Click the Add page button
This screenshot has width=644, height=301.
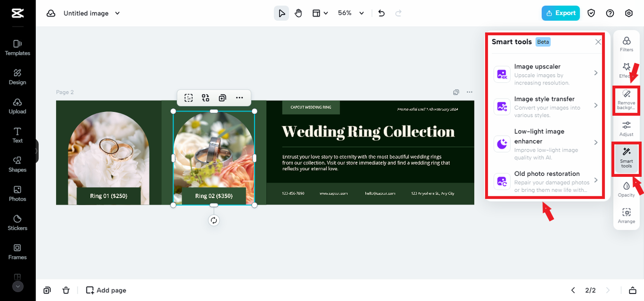[x=106, y=290]
